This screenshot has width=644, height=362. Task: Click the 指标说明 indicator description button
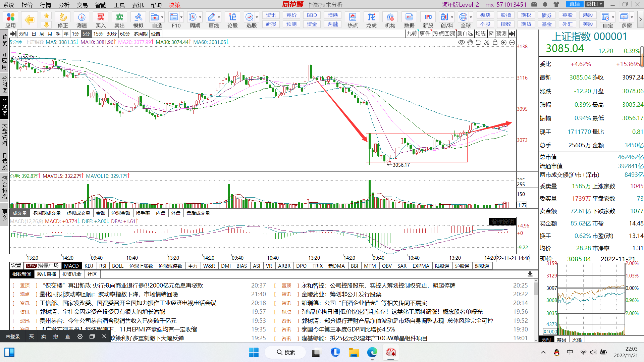coord(502,221)
